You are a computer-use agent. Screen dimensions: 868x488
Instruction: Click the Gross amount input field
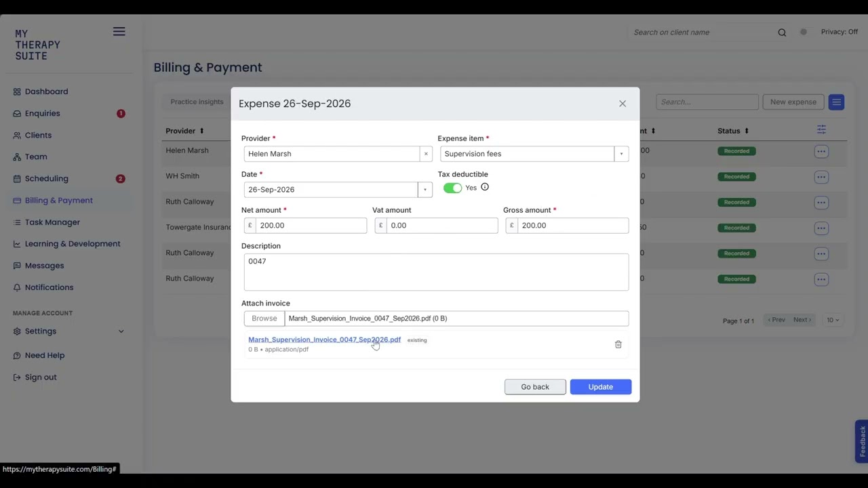coord(573,226)
